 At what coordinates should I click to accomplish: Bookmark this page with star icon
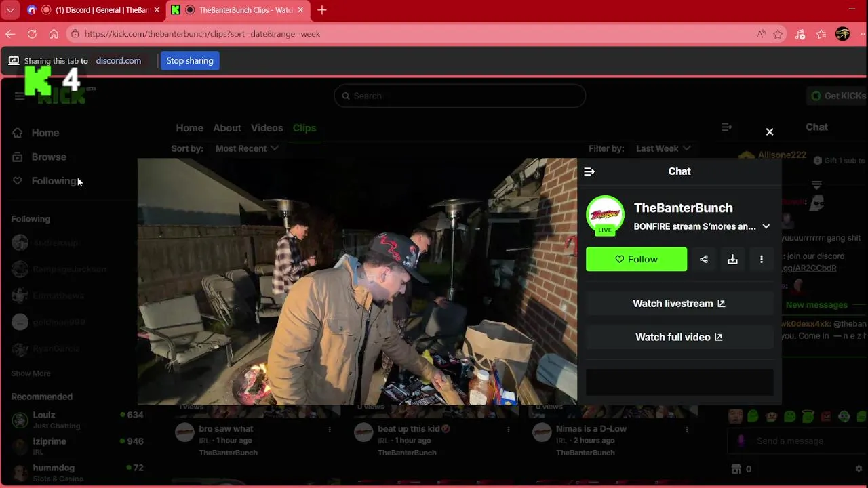point(778,34)
